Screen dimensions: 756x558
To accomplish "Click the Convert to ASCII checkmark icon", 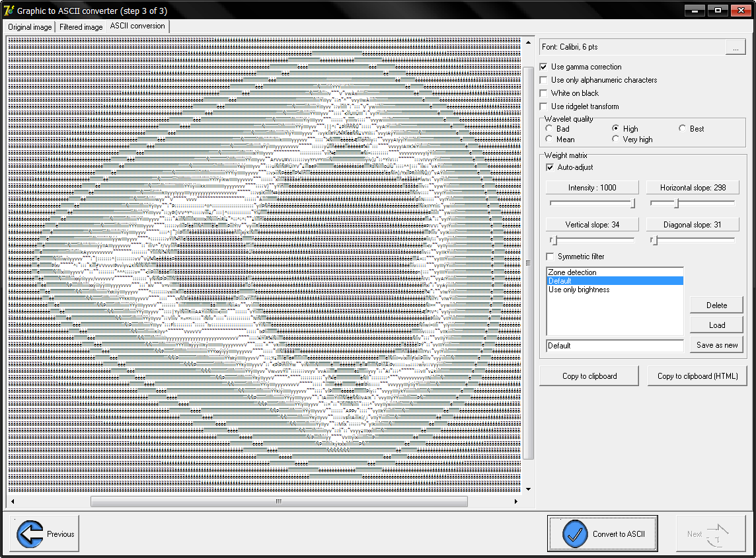I will tap(575, 534).
